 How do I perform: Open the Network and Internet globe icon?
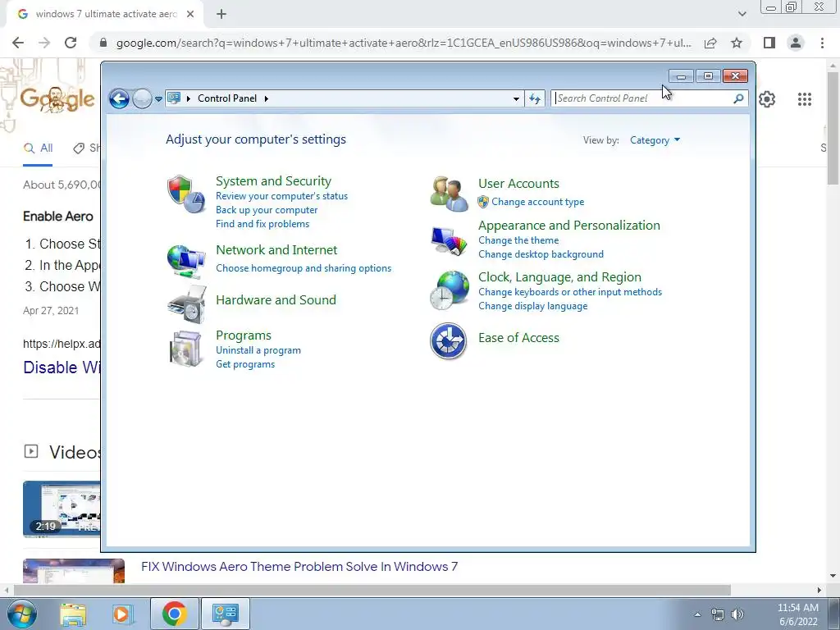pyautogui.click(x=186, y=262)
